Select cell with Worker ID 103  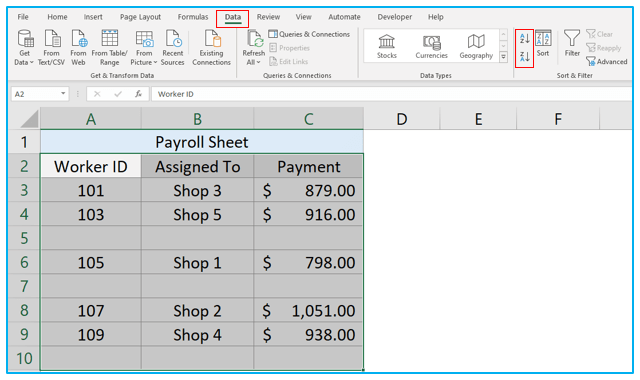91,214
